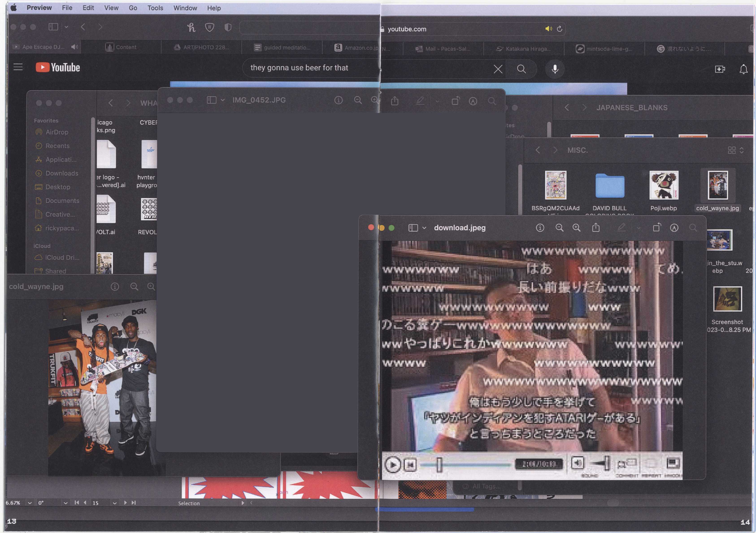Click the YouTube search magnifier button

(x=521, y=69)
